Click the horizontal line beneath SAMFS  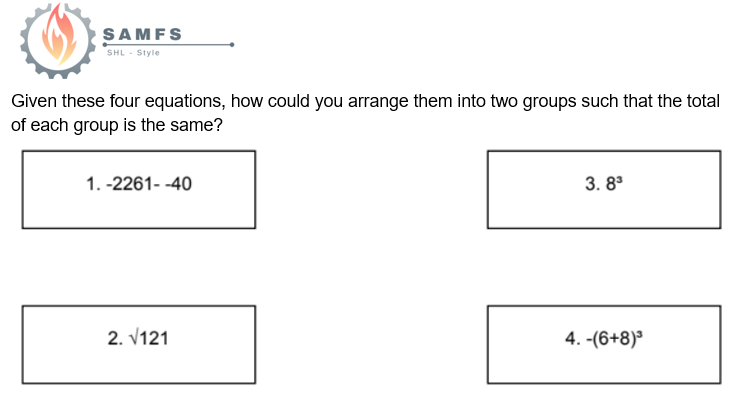(x=168, y=45)
